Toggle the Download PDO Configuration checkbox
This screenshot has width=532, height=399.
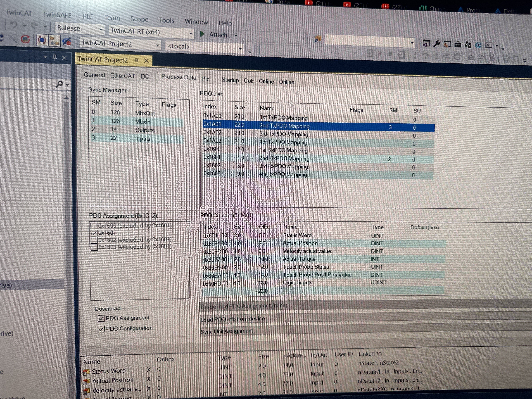click(x=101, y=329)
